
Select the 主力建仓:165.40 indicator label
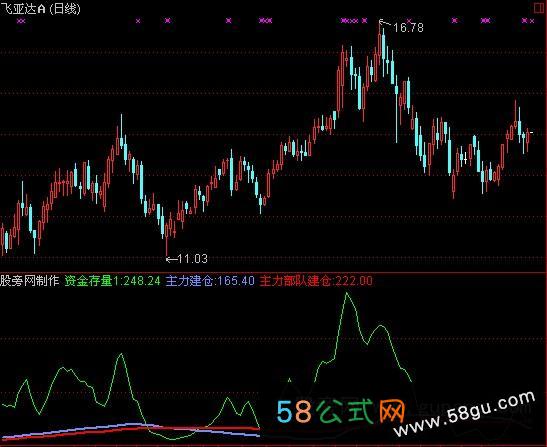click(x=210, y=281)
